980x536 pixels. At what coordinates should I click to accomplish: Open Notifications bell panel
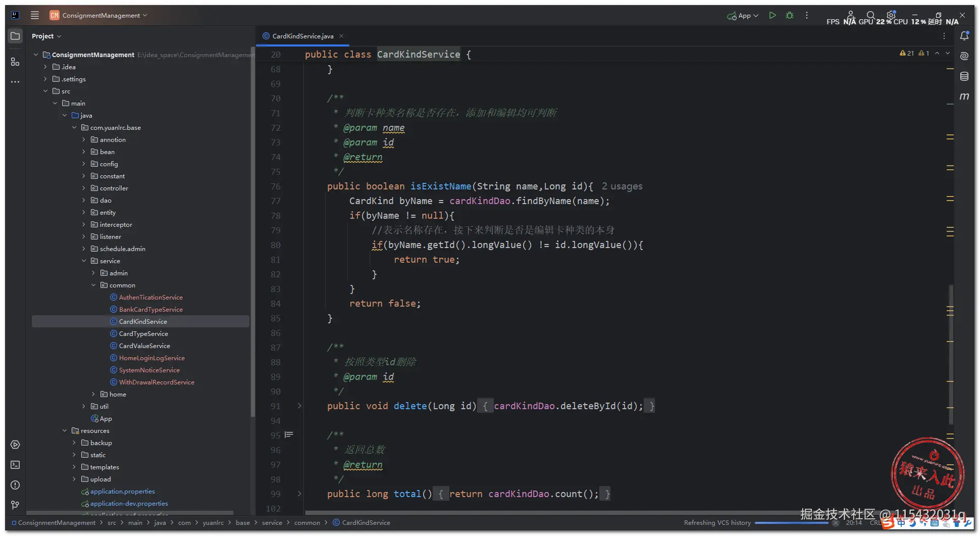click(964, 36)
